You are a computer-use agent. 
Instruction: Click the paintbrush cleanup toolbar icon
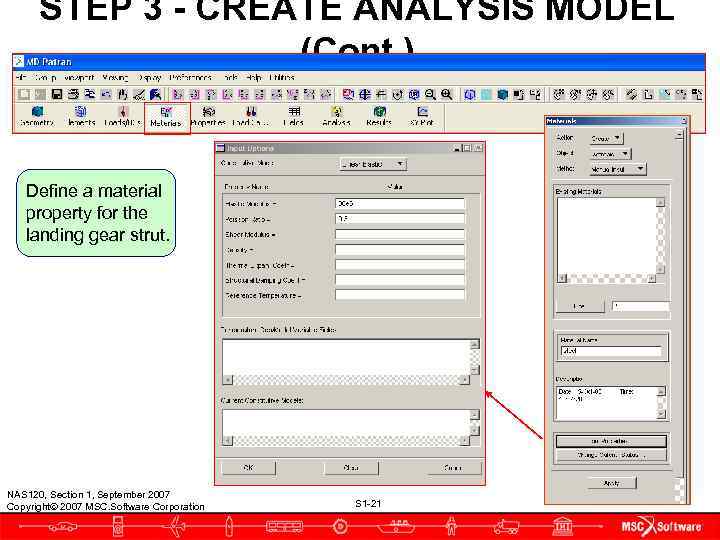tap(139, 95)
